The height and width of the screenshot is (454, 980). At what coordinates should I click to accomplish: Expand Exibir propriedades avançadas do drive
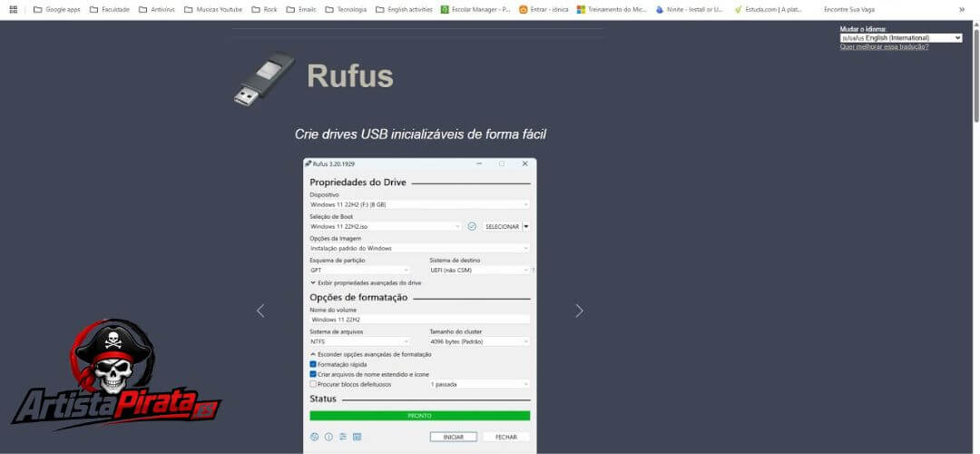tap(366, 282)
